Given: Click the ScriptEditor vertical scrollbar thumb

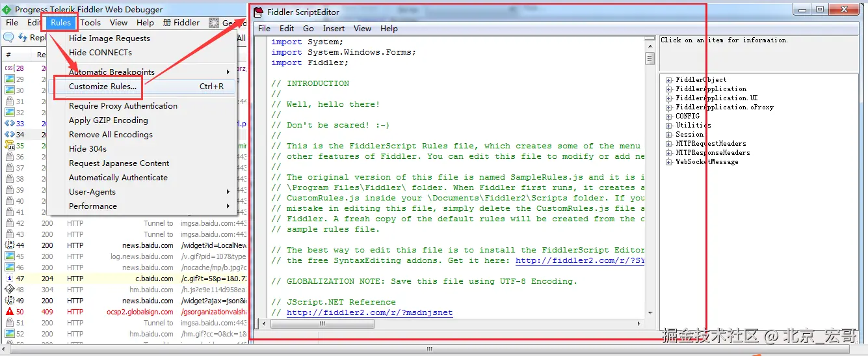Looking at the screenshot, I should [x=650, y=59].
